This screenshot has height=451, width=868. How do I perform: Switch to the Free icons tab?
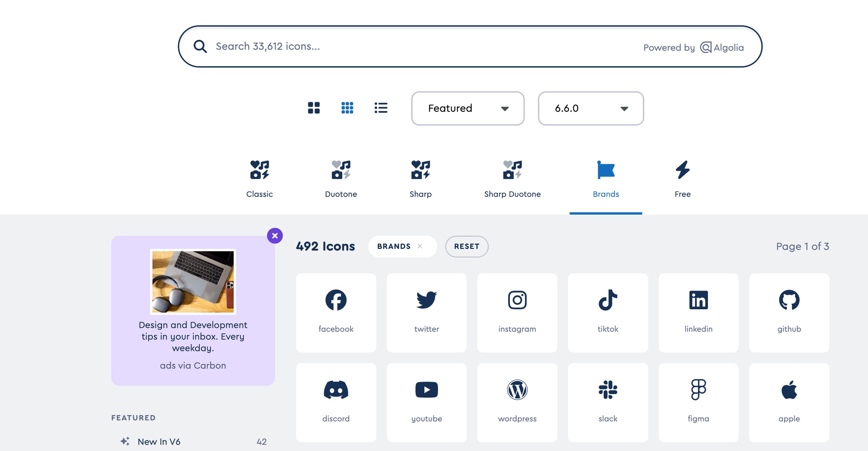tap(683, 179)
